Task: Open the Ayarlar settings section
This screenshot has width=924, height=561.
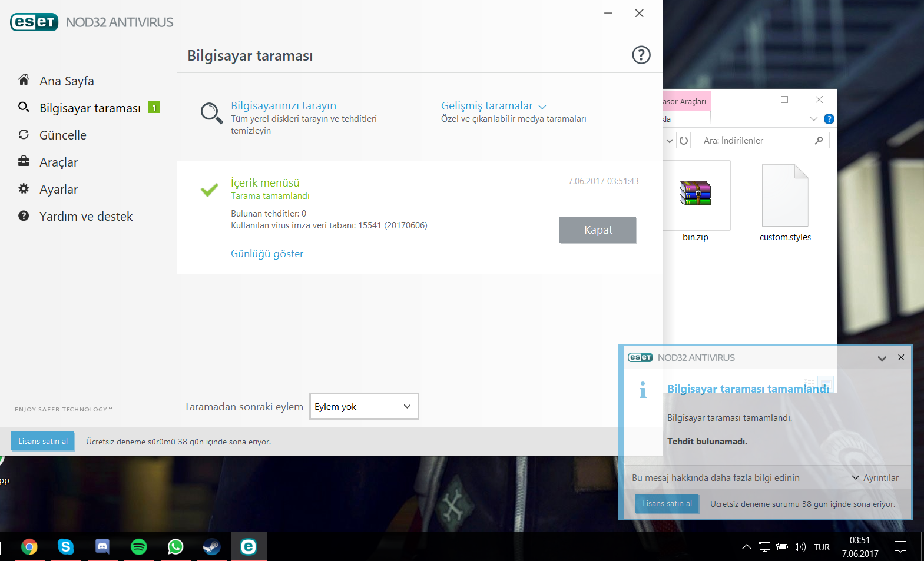Action: click(58, 190)
